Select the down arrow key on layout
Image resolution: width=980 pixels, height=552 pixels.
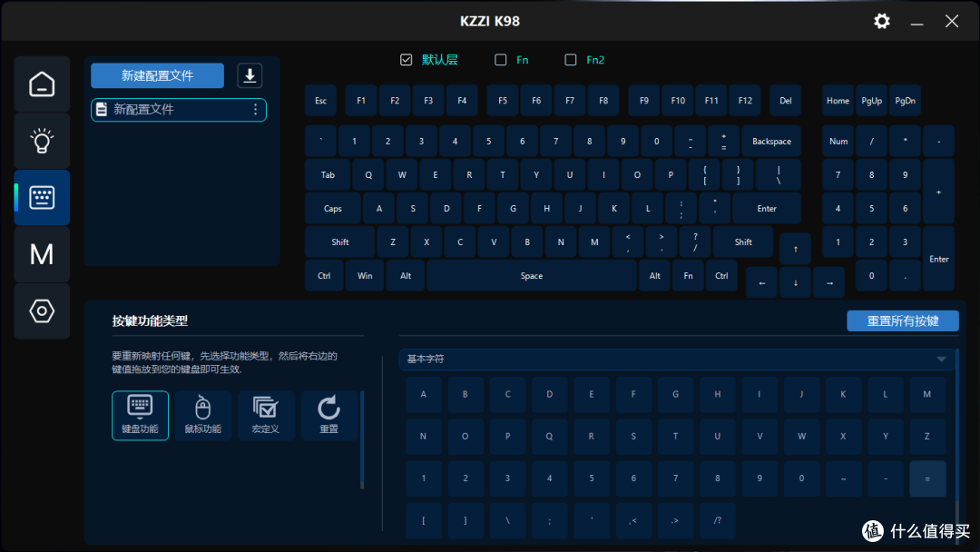coord(795,282)
